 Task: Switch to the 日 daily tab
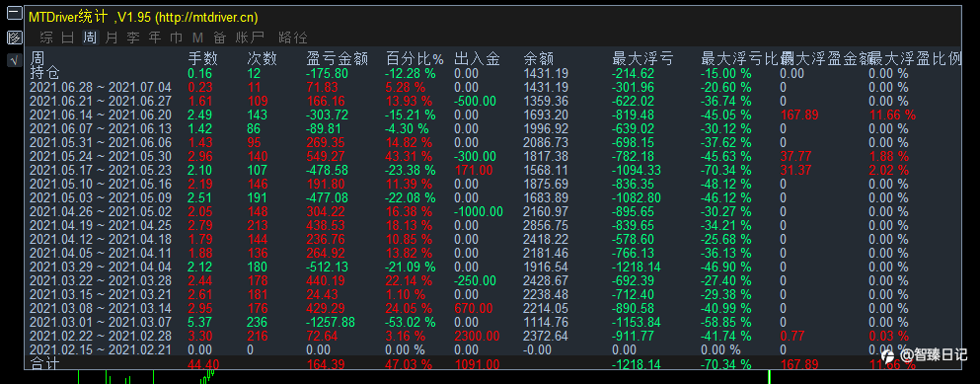[x=68, y=38]
